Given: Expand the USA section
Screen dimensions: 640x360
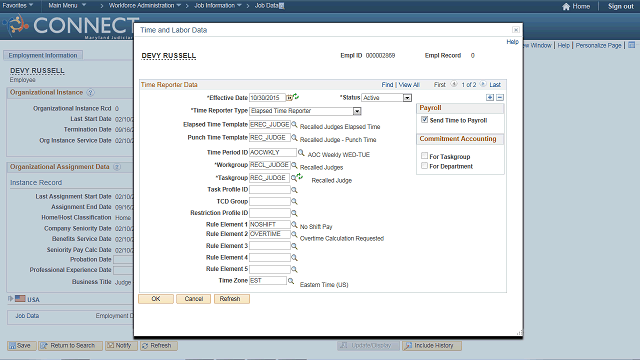Looking at the screenshot, I should (11, 299).
